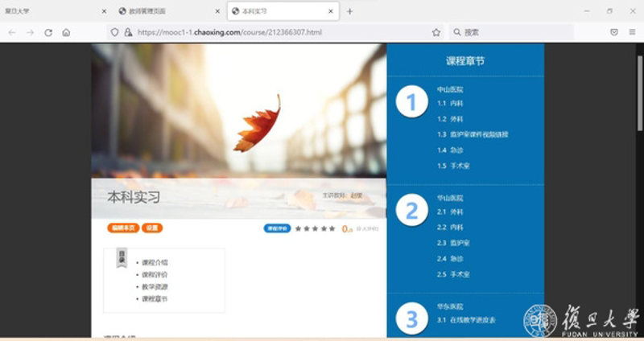Open chapter 1.4 急诊
This screenshot has width=644, height=341.
click(450, 150)
